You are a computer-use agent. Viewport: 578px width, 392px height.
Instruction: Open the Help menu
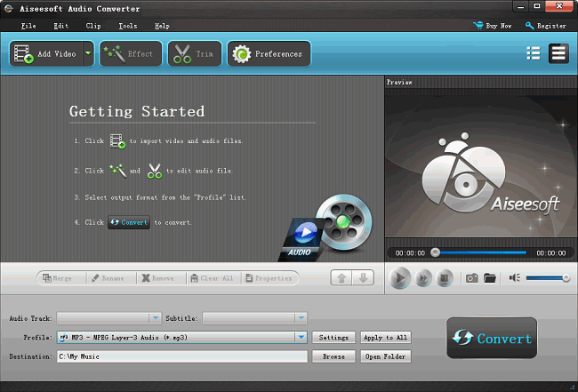[x=162, y=26]
